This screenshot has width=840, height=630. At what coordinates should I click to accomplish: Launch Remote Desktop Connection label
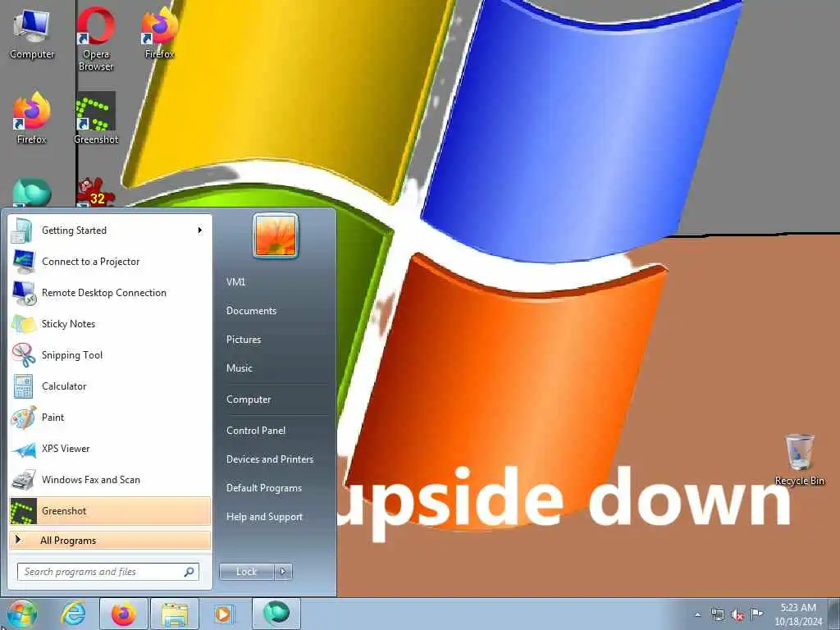point(104,293)
